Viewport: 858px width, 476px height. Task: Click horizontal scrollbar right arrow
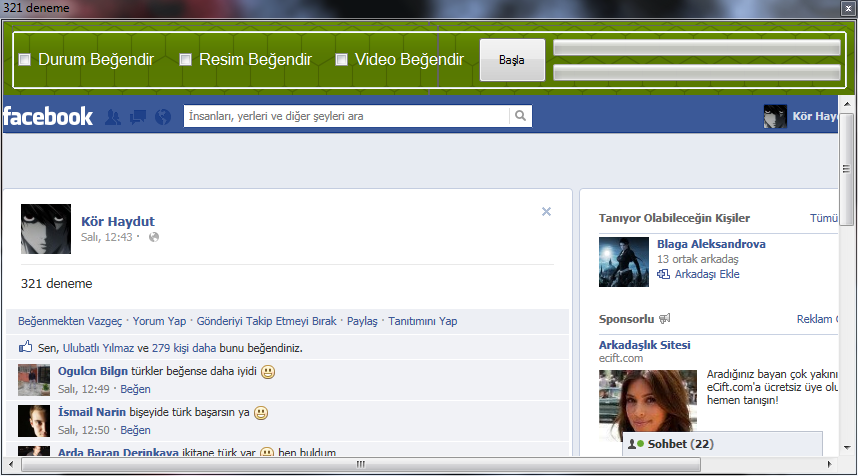click(x=830, y=465)
